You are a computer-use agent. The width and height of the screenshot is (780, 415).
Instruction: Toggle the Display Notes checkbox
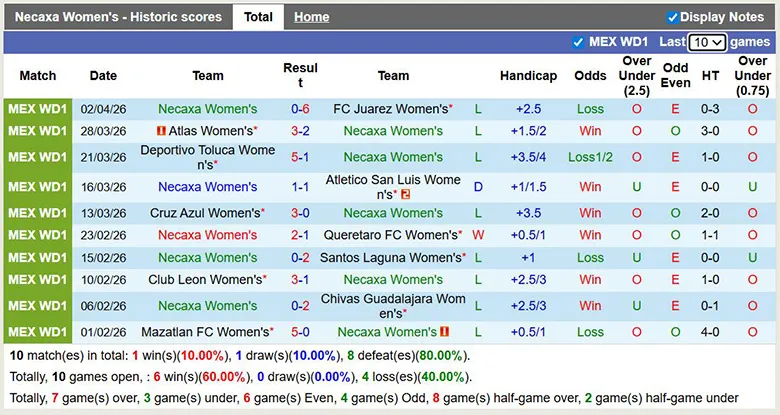click(672, 17)
